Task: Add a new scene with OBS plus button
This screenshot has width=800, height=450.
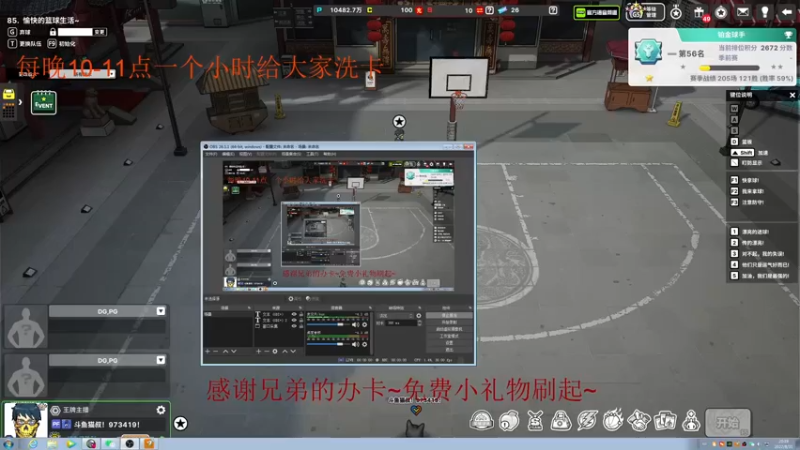Action: point(208,352)
